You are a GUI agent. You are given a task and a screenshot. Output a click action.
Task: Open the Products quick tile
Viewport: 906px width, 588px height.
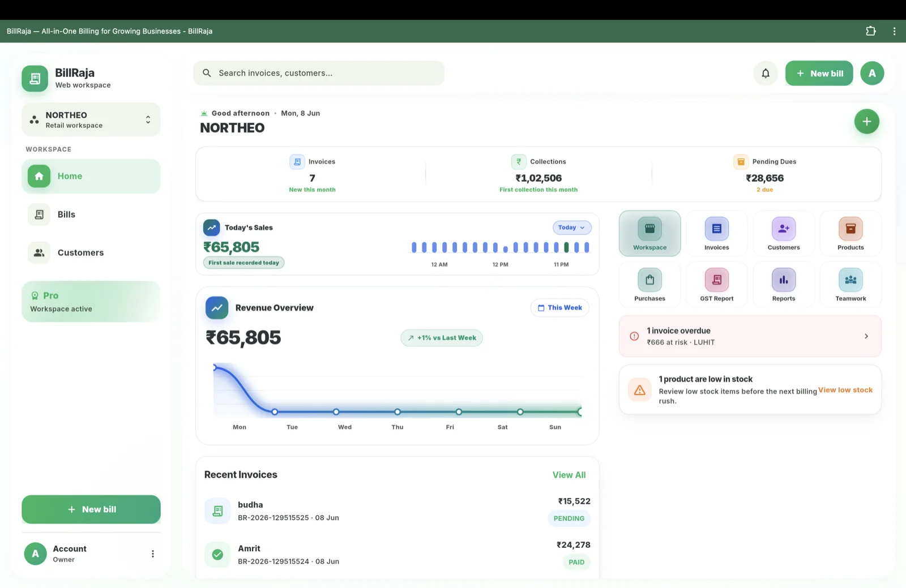click(x=851, y=233)
